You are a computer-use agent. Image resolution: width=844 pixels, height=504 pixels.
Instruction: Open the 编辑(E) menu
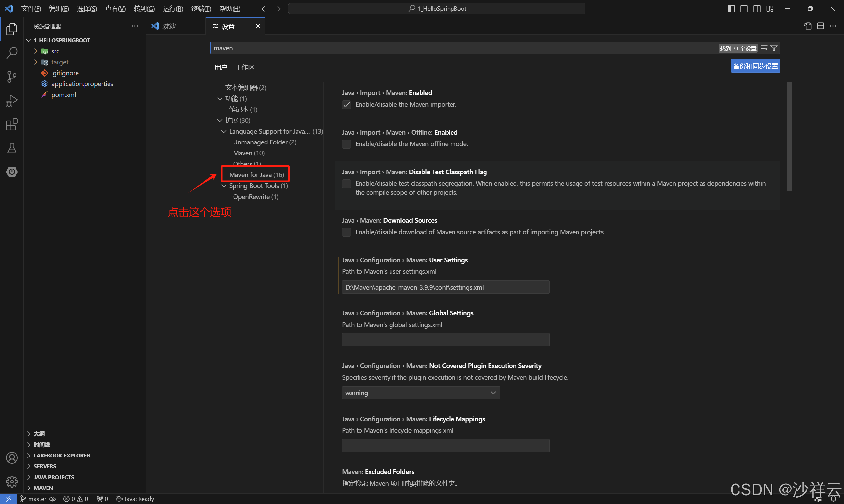coord(59,9)
